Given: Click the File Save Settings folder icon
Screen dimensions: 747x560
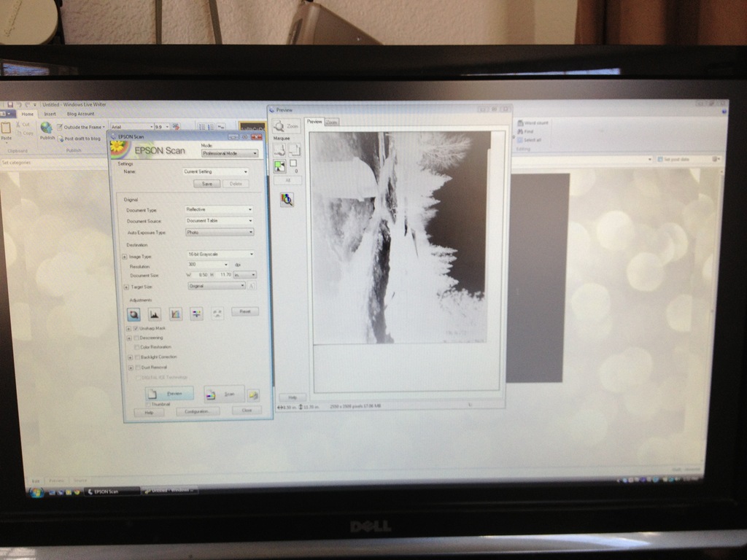Looking at the screenshot, I should 253,394.
